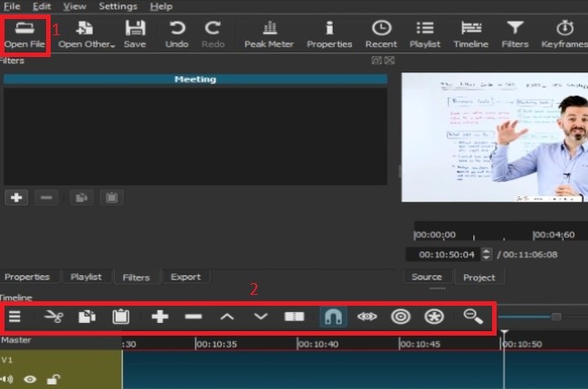Open the File menu
The width and height of the screenshot is (588, 389).
pyautogui.click(x=12, y=6)
